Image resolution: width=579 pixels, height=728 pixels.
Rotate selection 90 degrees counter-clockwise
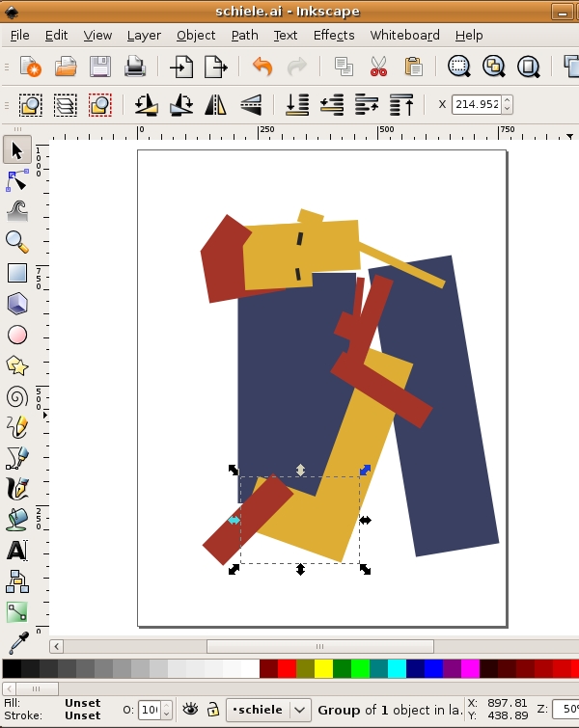click(147, 104)
